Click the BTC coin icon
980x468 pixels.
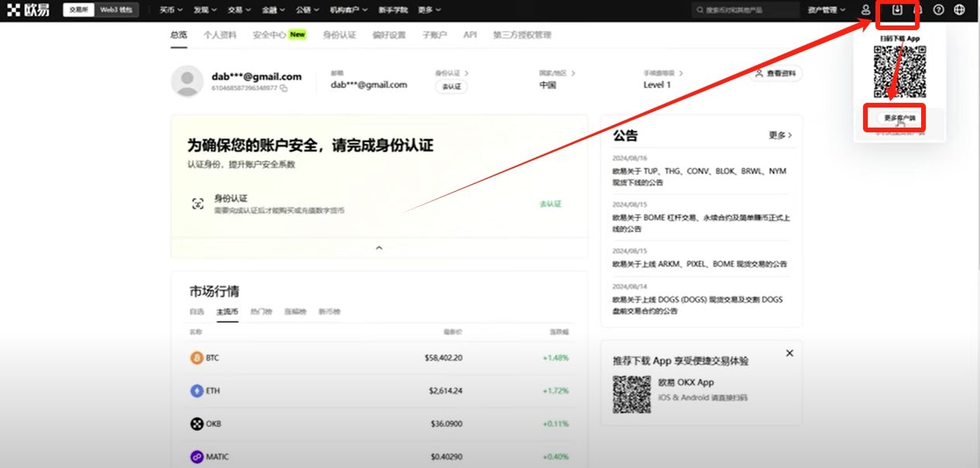coord(197,358)
